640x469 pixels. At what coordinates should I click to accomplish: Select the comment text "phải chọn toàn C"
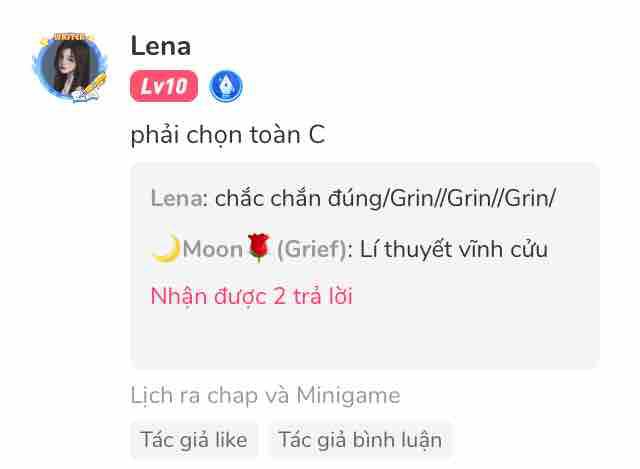coord(228,135)
